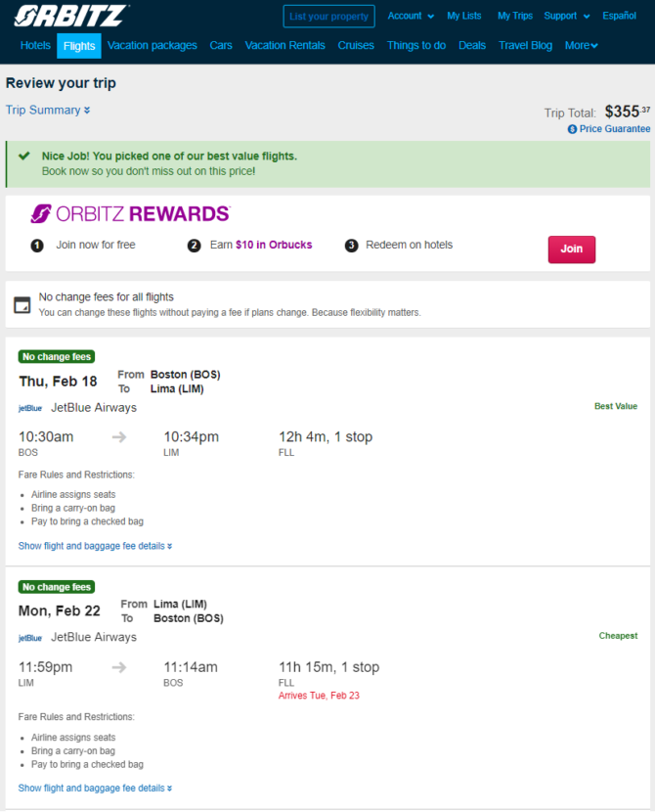Click the Price Guarantee dollar icon

click(x=572, y=129)
